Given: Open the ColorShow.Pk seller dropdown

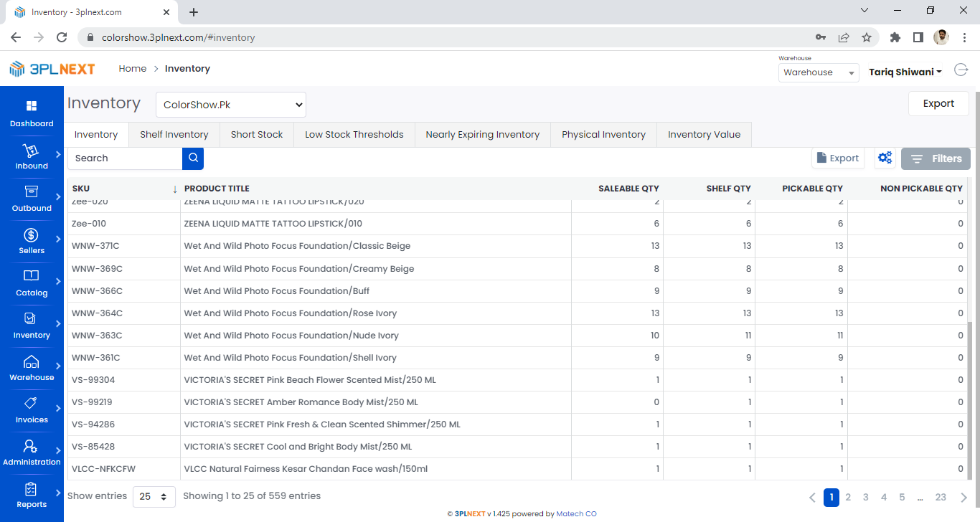Looking at the screenshot, I should point(231,105).
